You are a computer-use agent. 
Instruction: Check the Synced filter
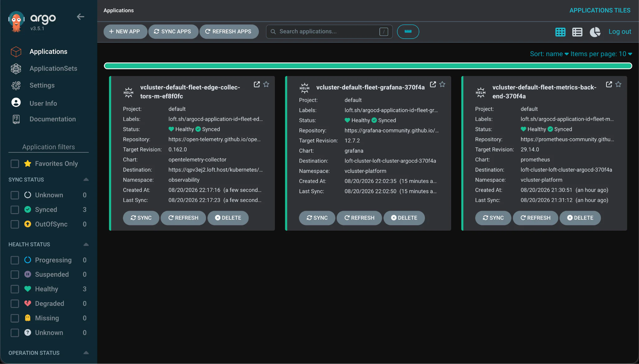(15, 210)
